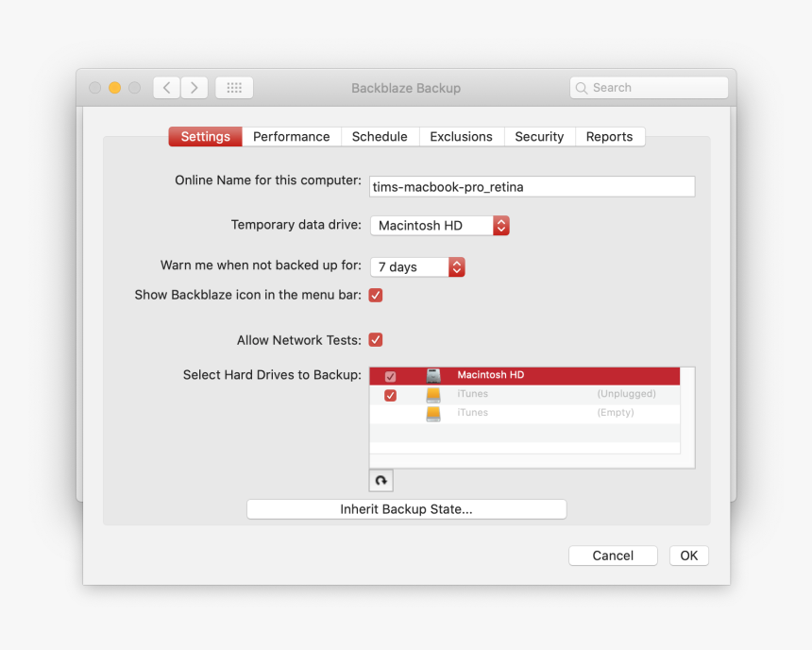The width and height of the screenshot is (812, 650).
Task: Click the (Empty) status label
Action: click(x=616, y=413)
